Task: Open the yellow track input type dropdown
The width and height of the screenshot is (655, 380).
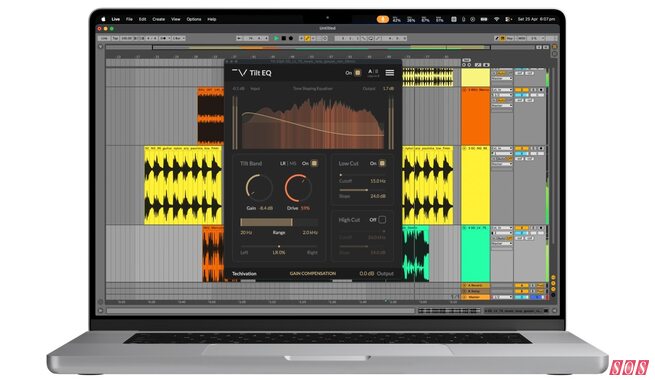Action: (502, 148)
